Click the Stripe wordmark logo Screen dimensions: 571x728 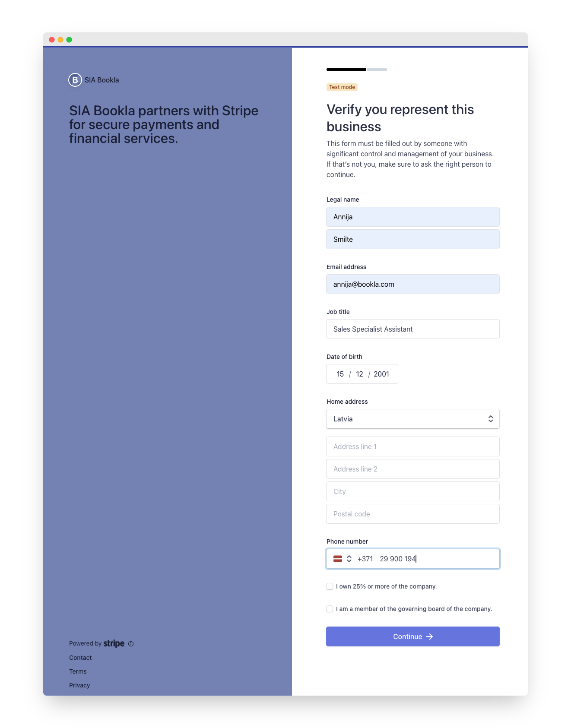pos(114,643)
